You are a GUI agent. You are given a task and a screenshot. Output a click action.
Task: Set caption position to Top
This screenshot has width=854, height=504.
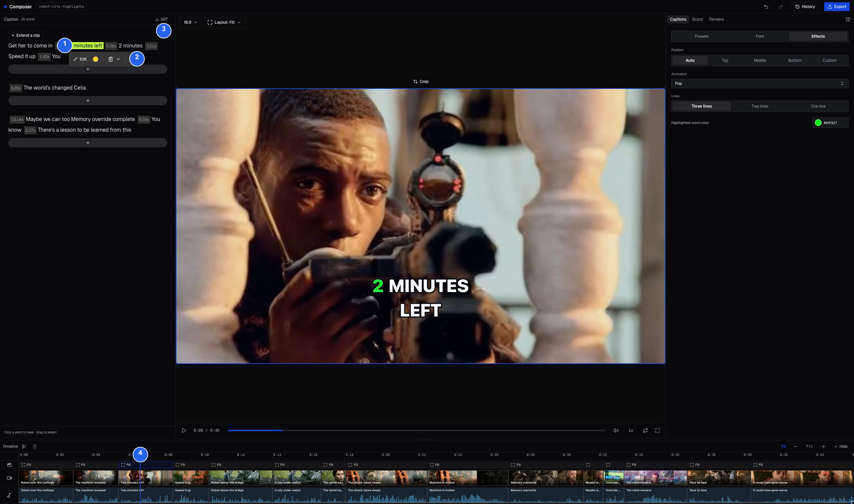pos(725,60)
